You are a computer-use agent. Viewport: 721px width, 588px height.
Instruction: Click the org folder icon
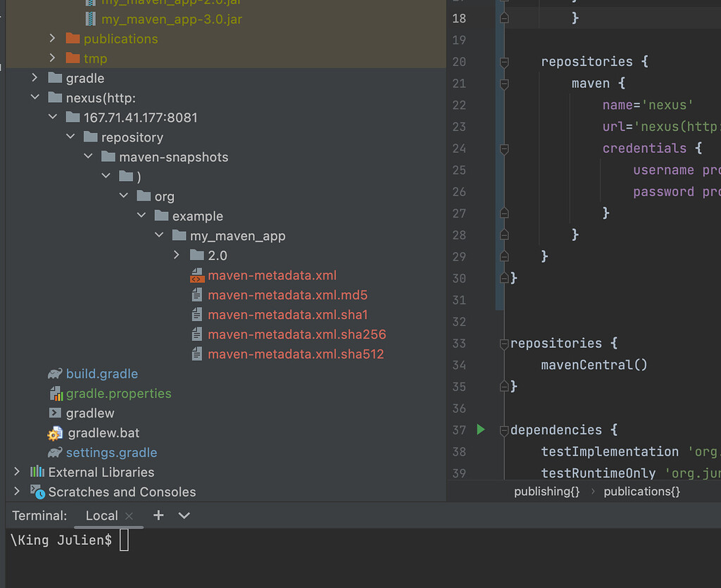point(144,196)
